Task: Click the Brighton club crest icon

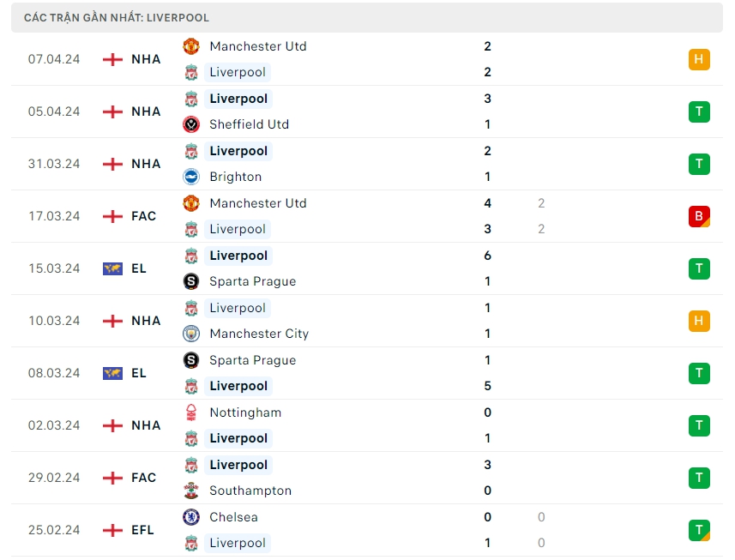Action: point(191,177)
